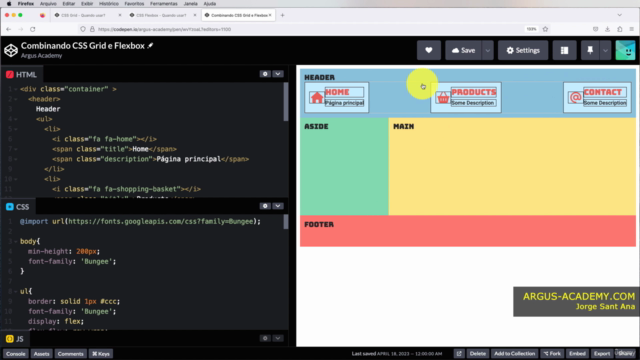Click the 'Página principal' description in preview
Image resolution: width=640 pixels, height=360 pixels.
pos(344,103)
